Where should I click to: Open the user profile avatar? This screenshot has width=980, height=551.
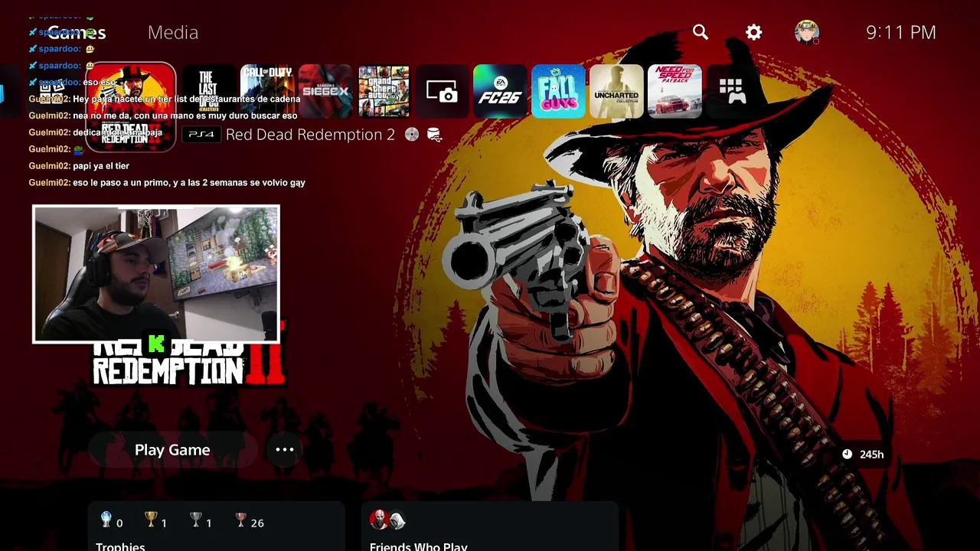[x=807, y=32]
